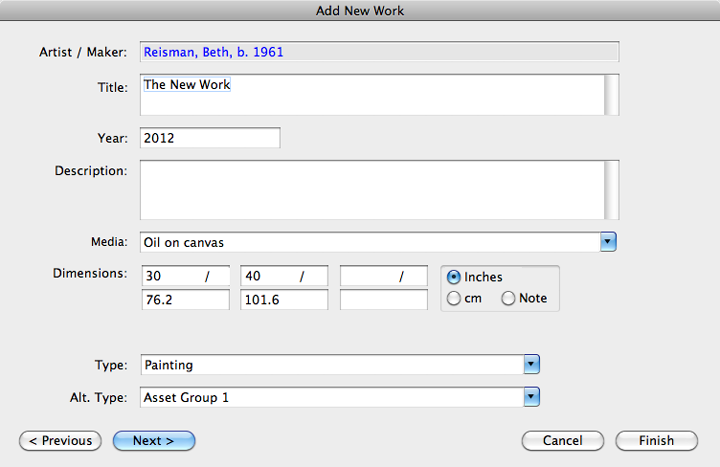
Task: Click the empty third inches dimension field
Action: (x=384, y=276)
